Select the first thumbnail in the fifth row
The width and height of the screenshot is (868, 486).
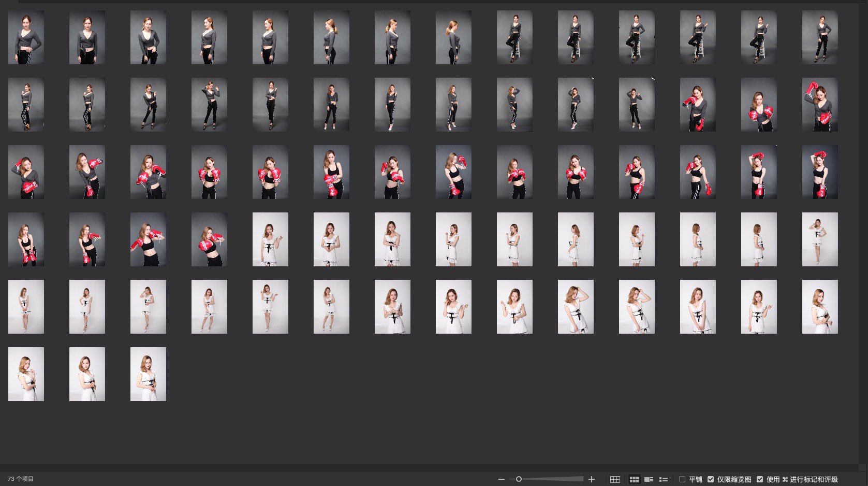(x=26, y=307)
